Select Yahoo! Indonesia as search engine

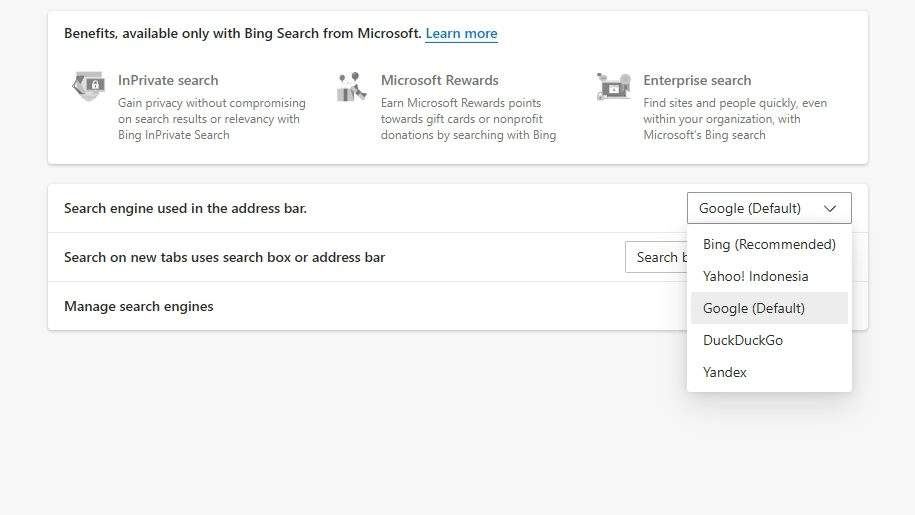click(x=769, y=276)
